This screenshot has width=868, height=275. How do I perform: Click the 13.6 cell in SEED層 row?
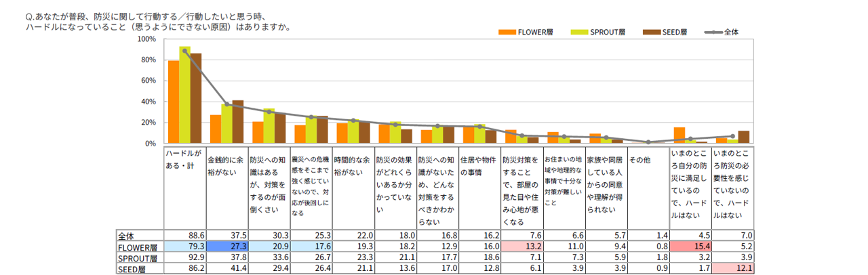[395, 269]
